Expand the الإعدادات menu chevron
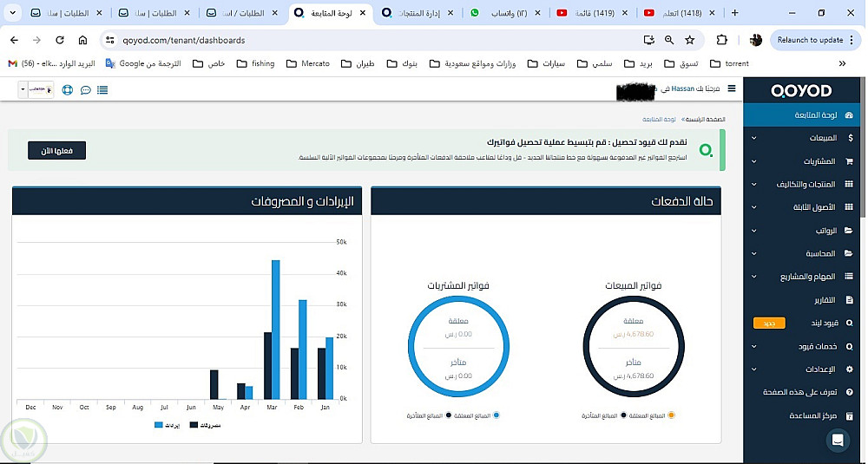Image resolution: width=868 pixels, height=464 pixels. (x=754, y=369)
